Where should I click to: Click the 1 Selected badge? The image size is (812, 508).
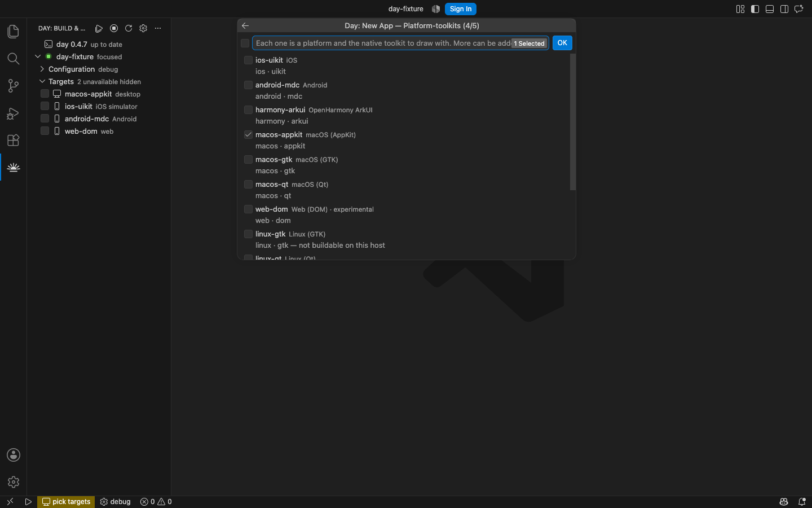[529, 43]
